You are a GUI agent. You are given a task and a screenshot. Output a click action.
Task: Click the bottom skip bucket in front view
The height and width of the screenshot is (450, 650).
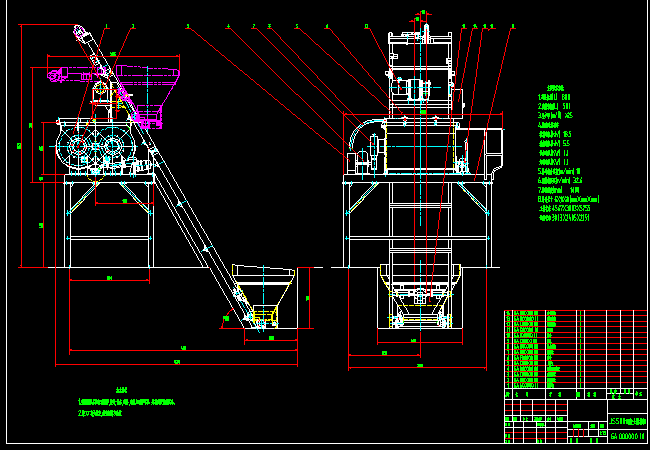point(418,300)
